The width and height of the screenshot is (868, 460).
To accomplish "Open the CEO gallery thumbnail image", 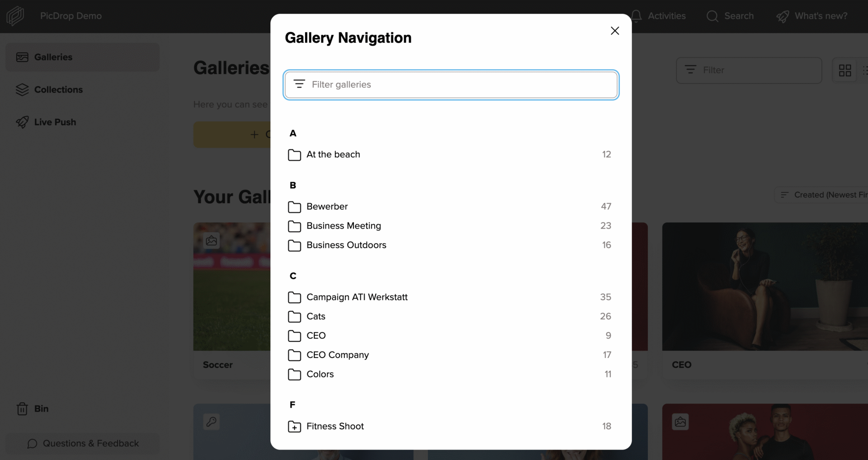I will click(764, 286).
